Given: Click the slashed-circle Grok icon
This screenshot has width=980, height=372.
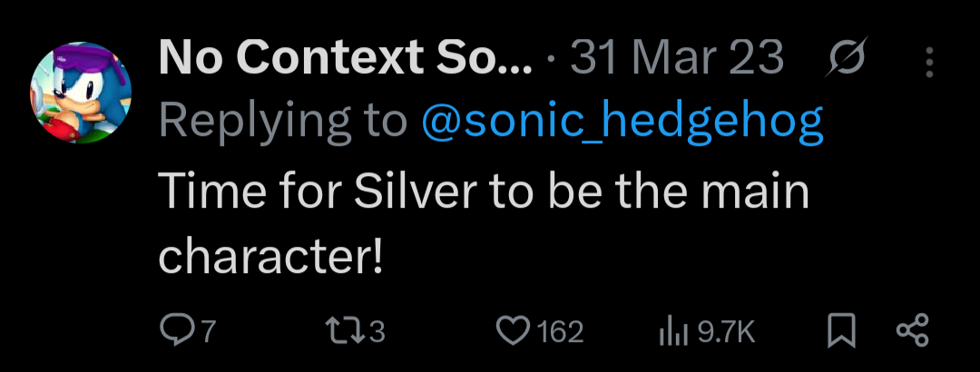Looking at the screenshot, I should pyautogui.click(x=848, y=59).
